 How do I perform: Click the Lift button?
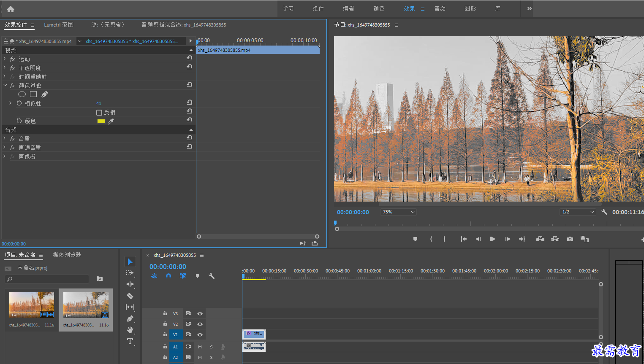pyautogui.click(x=540, y=239)
